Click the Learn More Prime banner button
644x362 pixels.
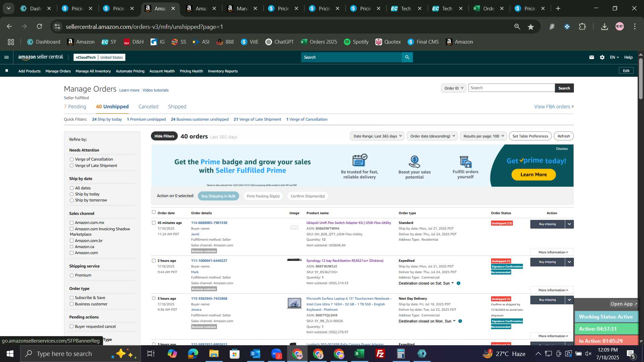coord(534,175)
